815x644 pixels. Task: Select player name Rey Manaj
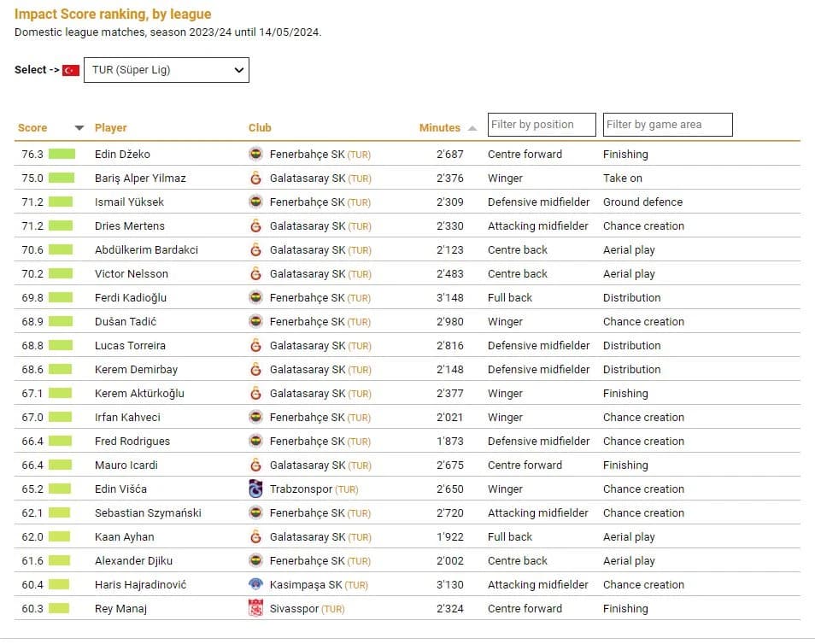(120, 609)
